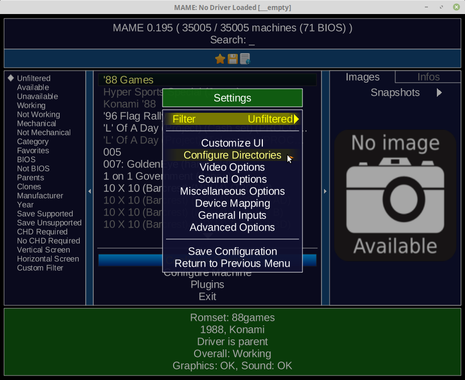
Task: Select '96 Flag Rally in machine list
Action: point(132,116)
